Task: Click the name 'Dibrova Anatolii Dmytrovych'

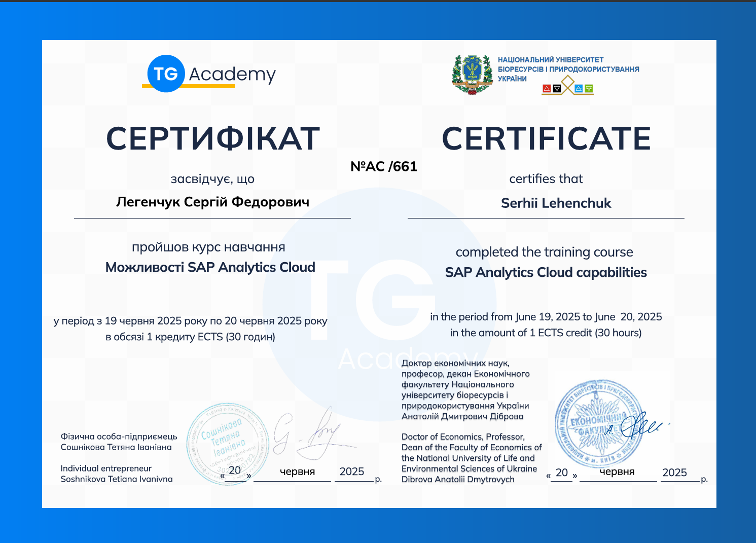Action: pos(458,479)
